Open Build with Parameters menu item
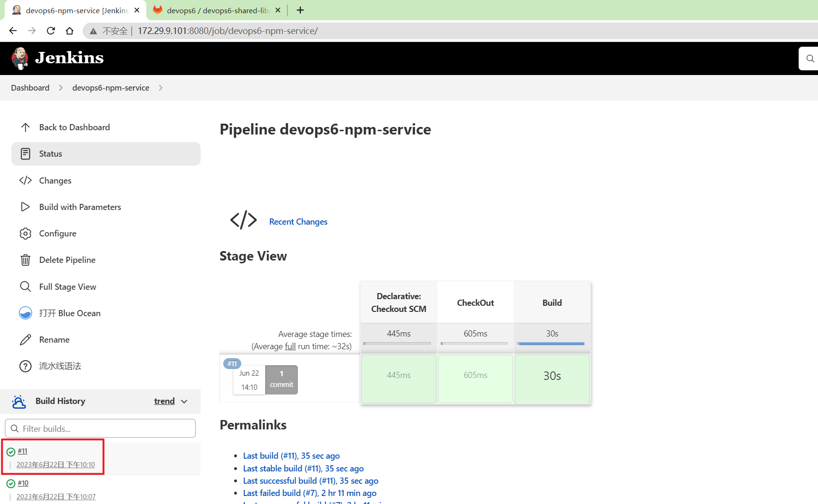The height and width of the screenshot is (504, 818). tap(106, 207)
